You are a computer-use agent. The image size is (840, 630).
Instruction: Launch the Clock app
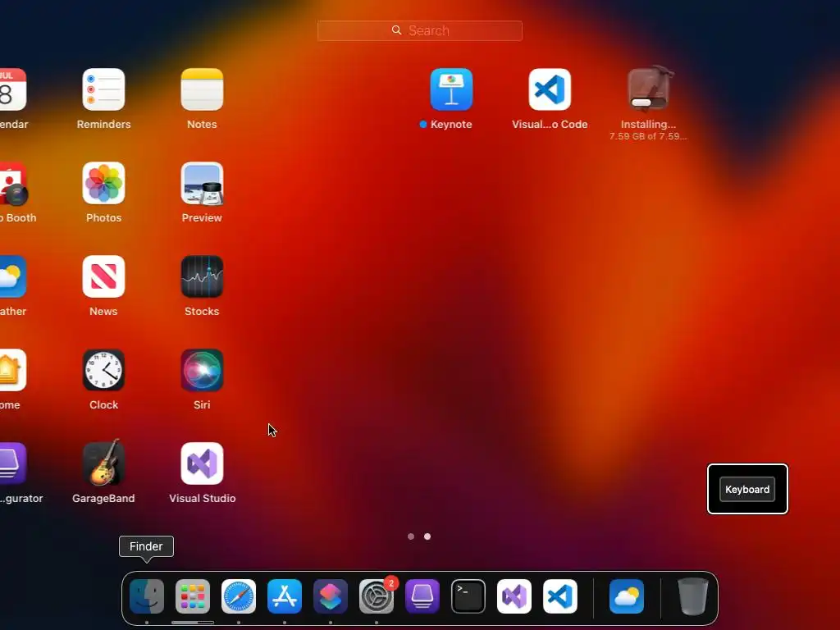coord(103,370)
